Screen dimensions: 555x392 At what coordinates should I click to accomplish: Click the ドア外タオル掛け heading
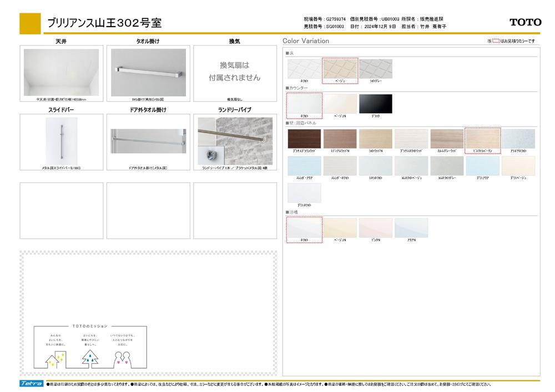tap(148, 110)
